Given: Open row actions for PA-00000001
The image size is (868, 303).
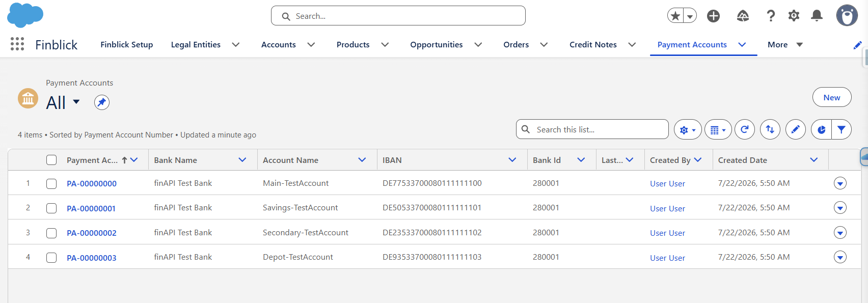Looking at the screenshot, I should click(840, 208).
